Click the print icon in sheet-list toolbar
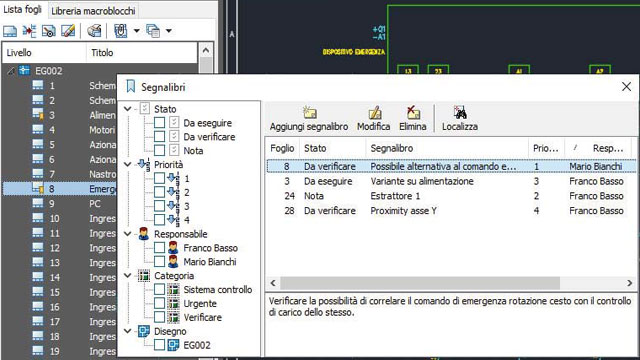The height and width of the screenshot is (360, 640). pos(94,31)
